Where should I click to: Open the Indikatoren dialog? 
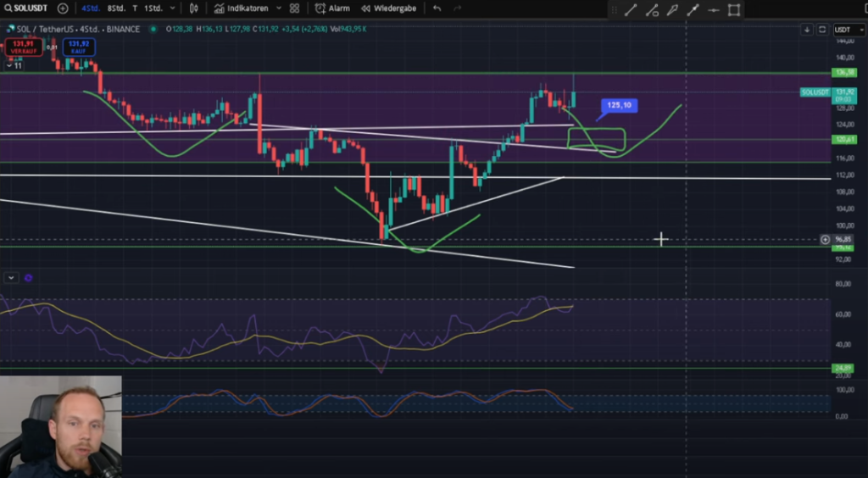242,8
